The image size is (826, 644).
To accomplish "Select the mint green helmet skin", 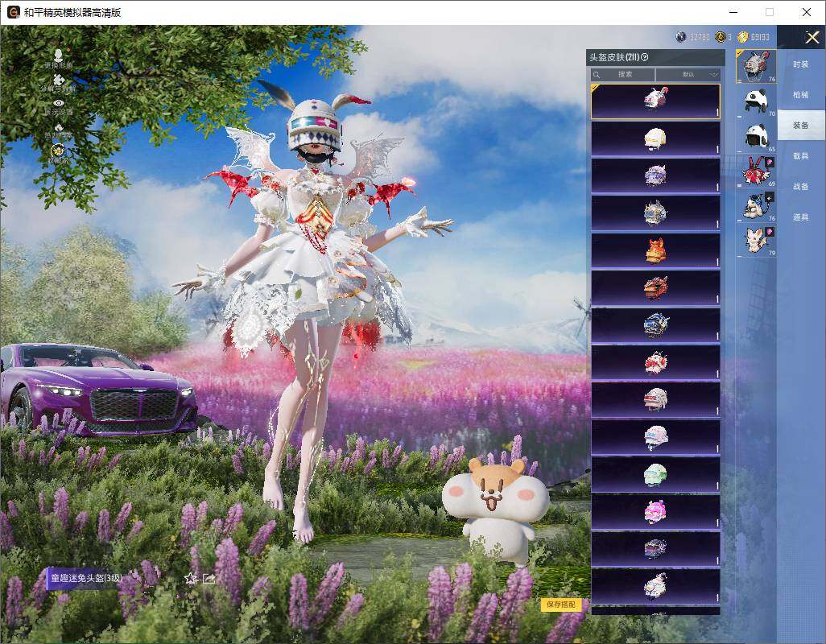I will point(655,474).
